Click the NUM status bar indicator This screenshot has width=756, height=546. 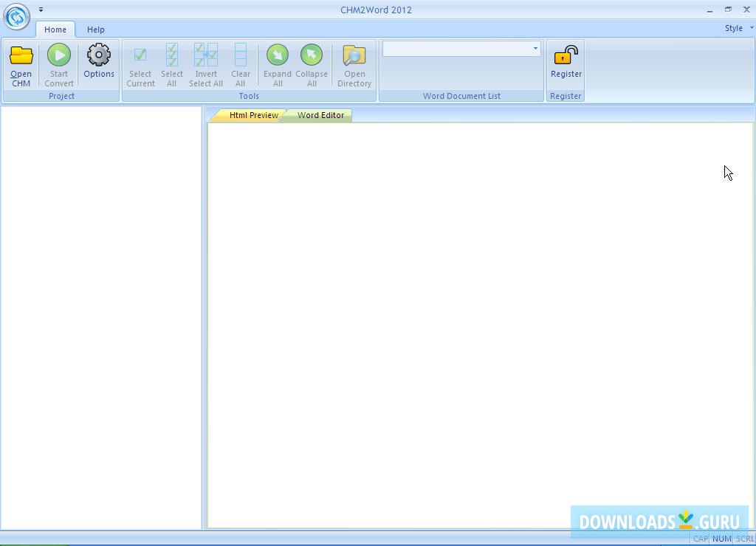point(722,539)
